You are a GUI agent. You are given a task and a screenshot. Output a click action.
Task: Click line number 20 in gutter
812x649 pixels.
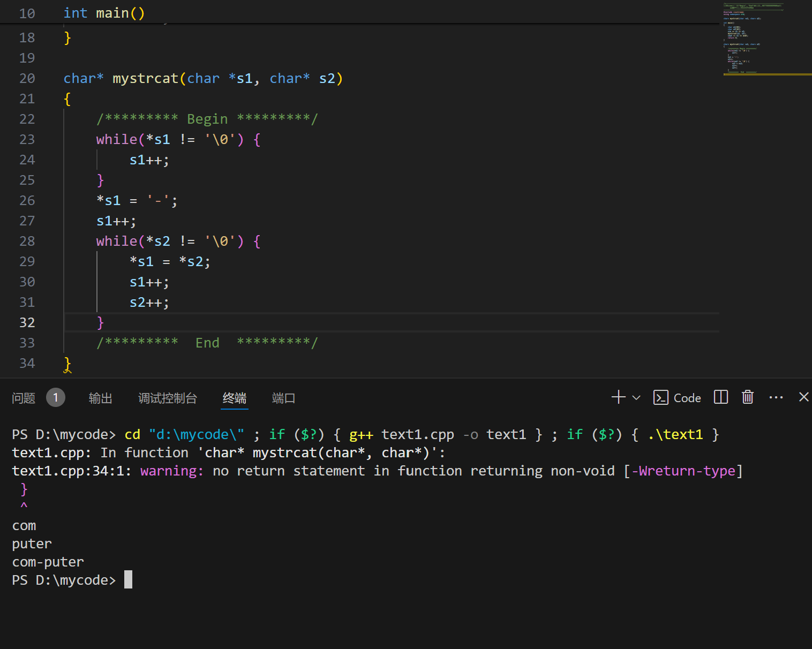pyautogui.click(x=27, y=78)
